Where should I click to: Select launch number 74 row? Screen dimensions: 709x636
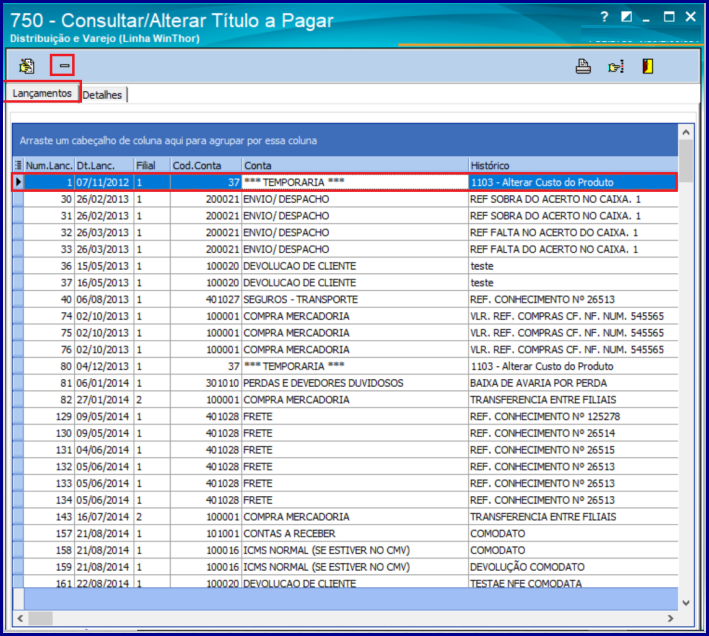(x=346, y=316)
